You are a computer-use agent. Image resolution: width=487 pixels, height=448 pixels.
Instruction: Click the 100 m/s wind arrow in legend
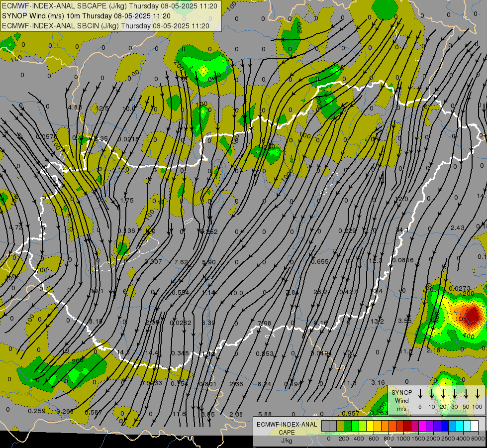pos(478,393)
